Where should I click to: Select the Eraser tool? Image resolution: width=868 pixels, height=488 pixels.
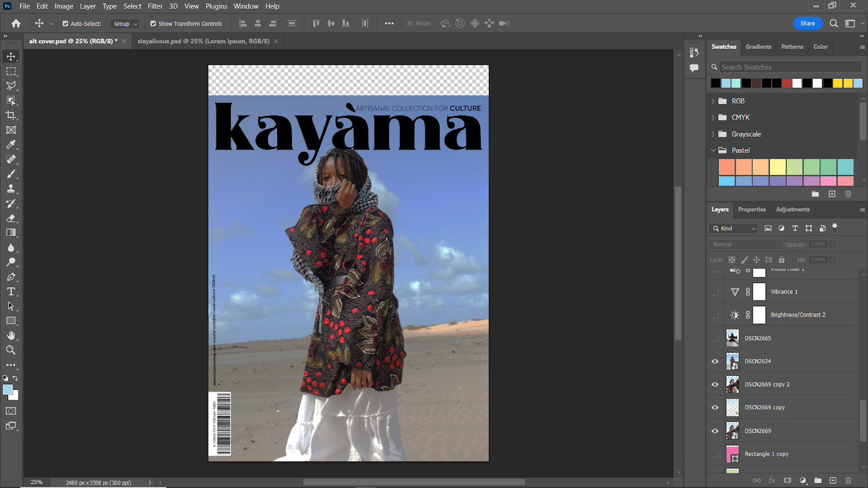pyautogui.click(x=11, y=218)
